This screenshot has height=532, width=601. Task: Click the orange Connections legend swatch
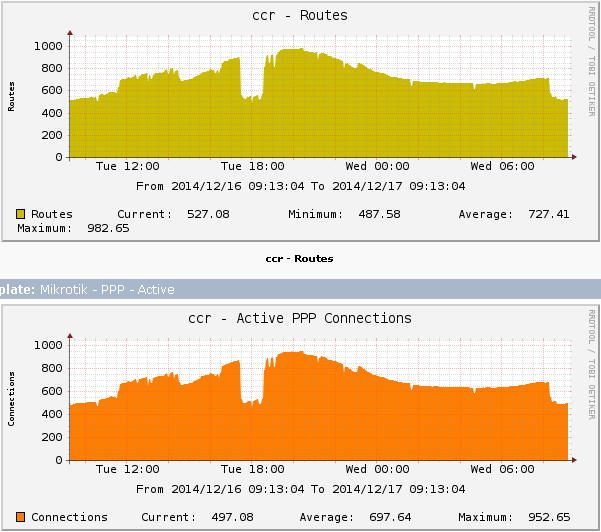coord(20,517)
